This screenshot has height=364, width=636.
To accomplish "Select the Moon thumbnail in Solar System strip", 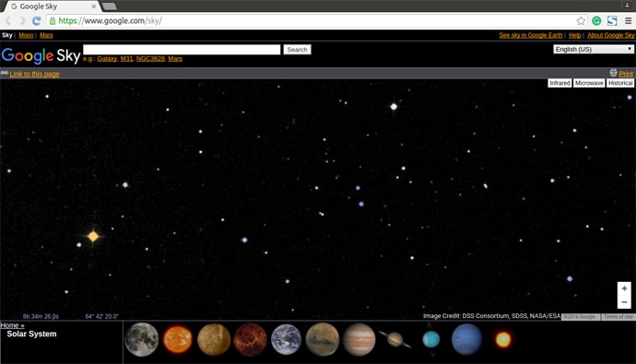I will [x=142, y=340].
